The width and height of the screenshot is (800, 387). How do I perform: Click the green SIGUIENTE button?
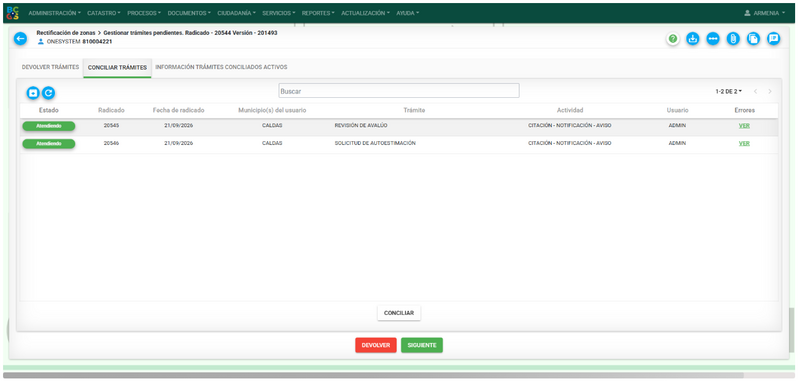(x=422, y=345)
